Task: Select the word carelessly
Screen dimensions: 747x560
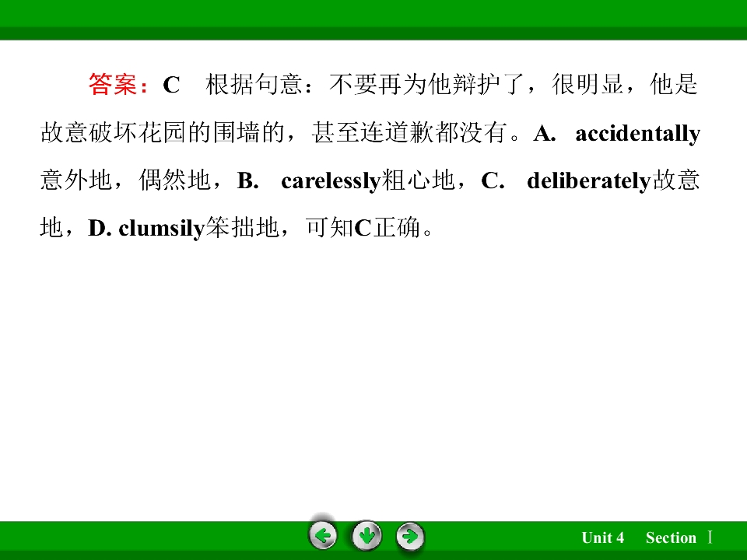Action: click(x=331, y=181)
